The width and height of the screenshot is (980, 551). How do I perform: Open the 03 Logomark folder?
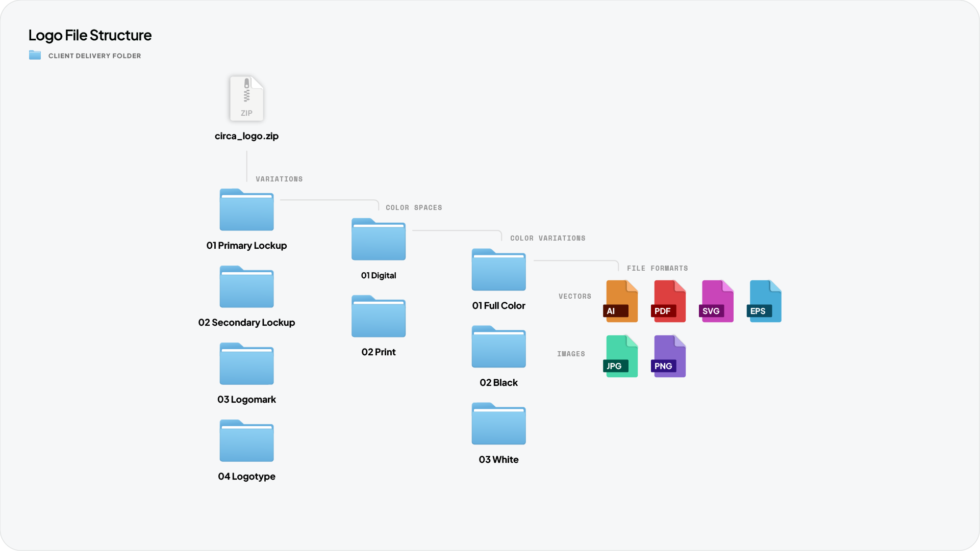point(247,364)
